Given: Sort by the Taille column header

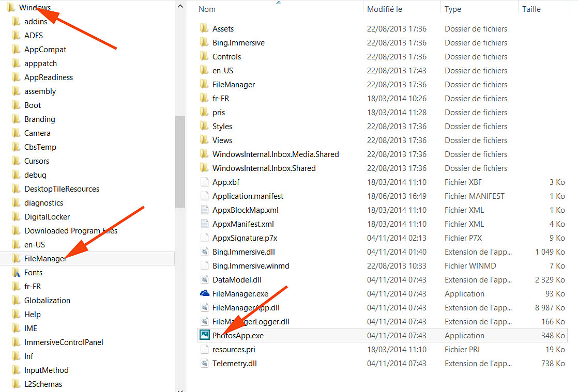Looking at the screenshot, I should coord(531,9).
